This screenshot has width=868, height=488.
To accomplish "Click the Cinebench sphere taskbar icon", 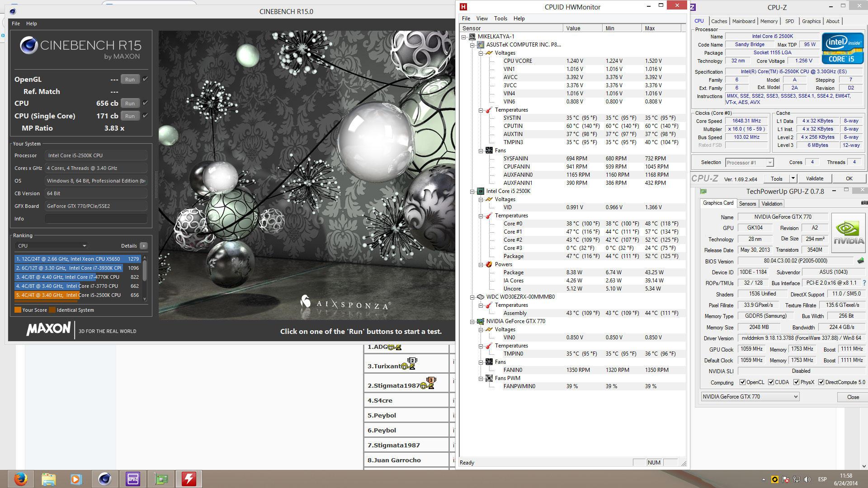I will click(104, 479).
